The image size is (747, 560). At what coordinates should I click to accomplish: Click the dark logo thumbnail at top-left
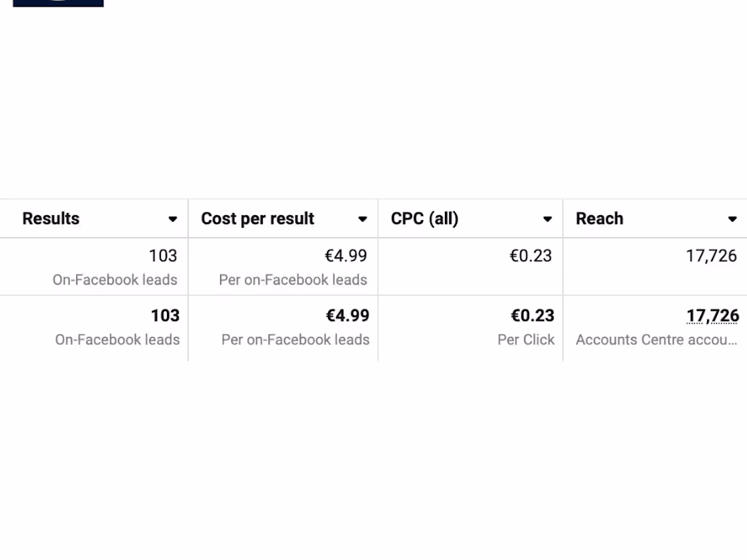point(58,3)
